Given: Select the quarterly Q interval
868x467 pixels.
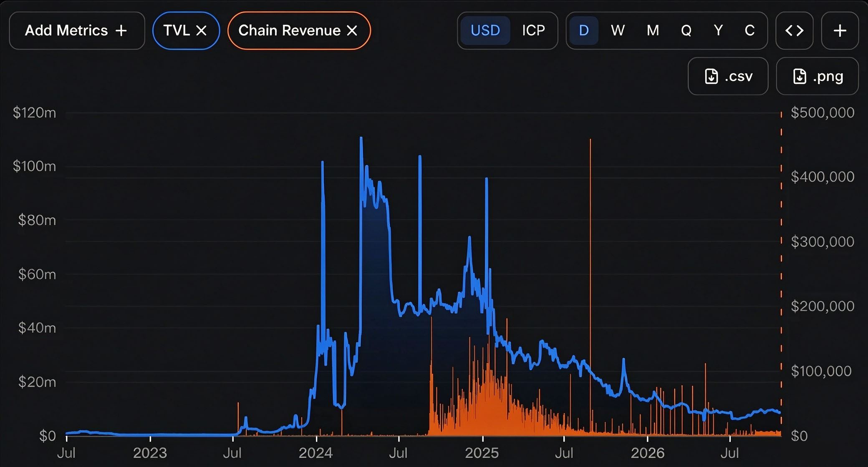Looking at the screenshot, I should pos(686,30).
